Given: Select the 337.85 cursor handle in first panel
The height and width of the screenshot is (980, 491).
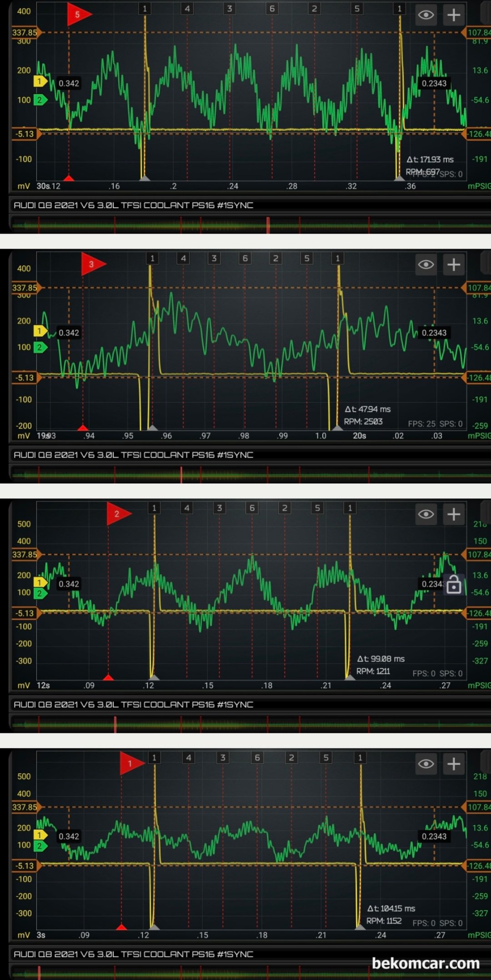Looking at the screenshot, I should click(26, 32).
